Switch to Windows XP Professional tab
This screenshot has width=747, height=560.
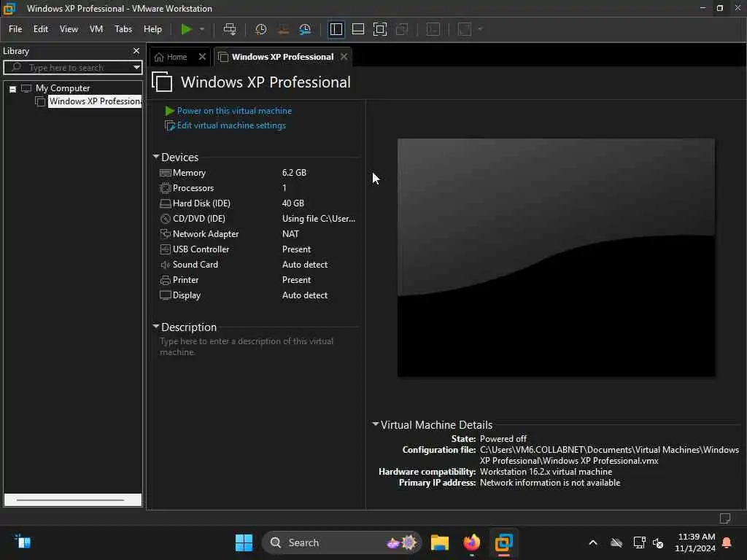click(x=282, y=57)
